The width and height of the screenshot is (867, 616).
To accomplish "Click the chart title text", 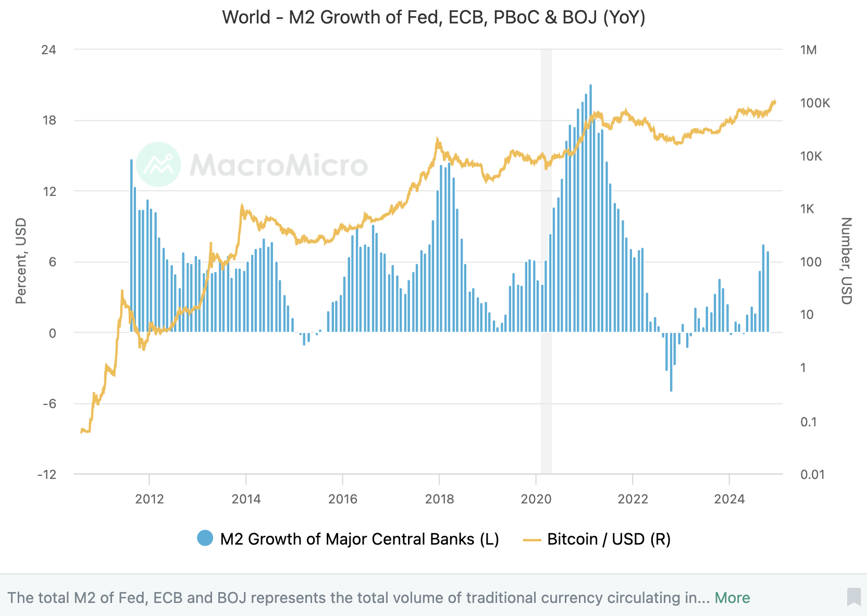I will coord(433,17).
